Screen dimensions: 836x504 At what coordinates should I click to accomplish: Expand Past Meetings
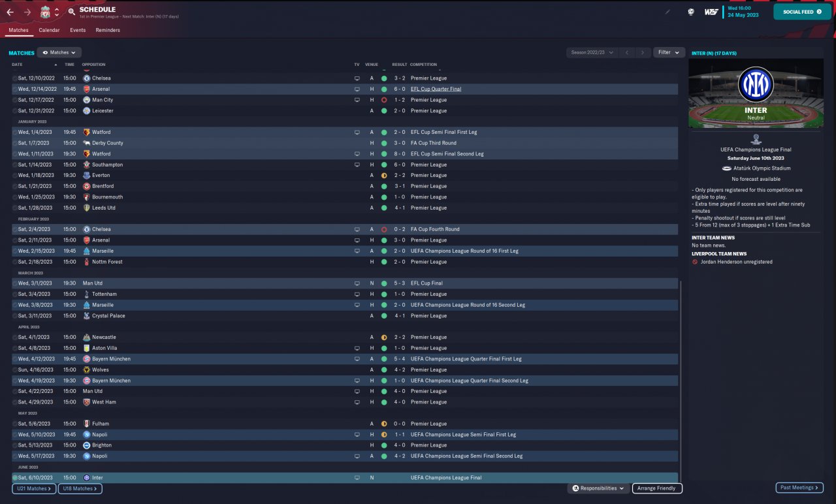tap(799, 488)
